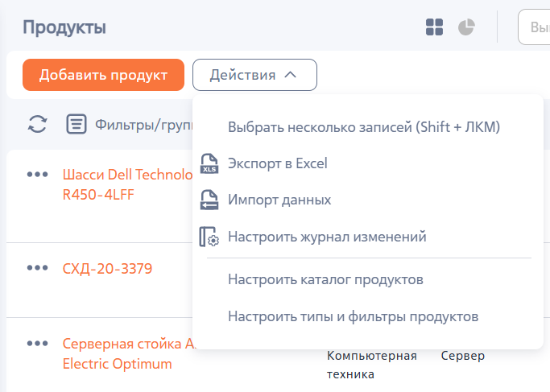Choose Настроить журнал изменений
Image resolution: width=550 pixels, height=392 pixels.
(x=368, y=237)
